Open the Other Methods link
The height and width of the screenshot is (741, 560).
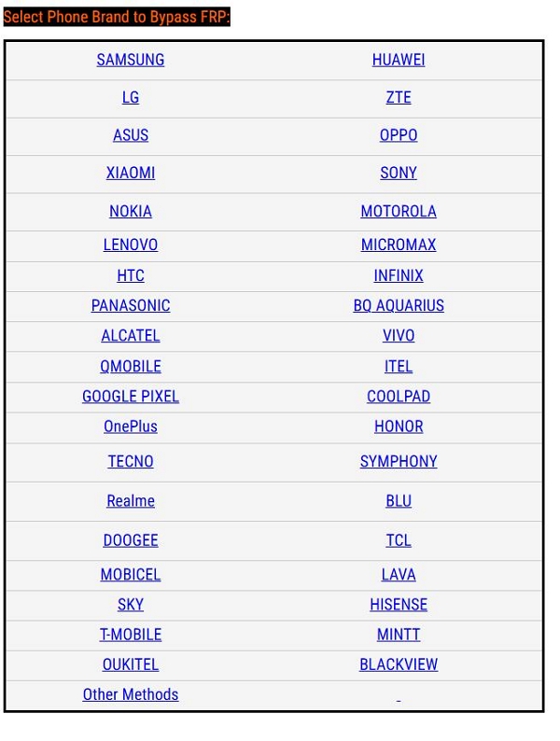[131, 694]
